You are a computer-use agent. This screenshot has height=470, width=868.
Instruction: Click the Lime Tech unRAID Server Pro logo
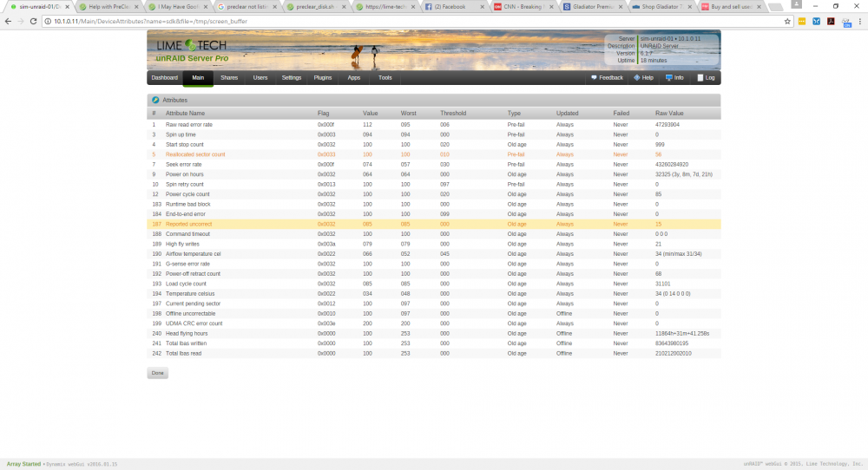click(192, 50)
